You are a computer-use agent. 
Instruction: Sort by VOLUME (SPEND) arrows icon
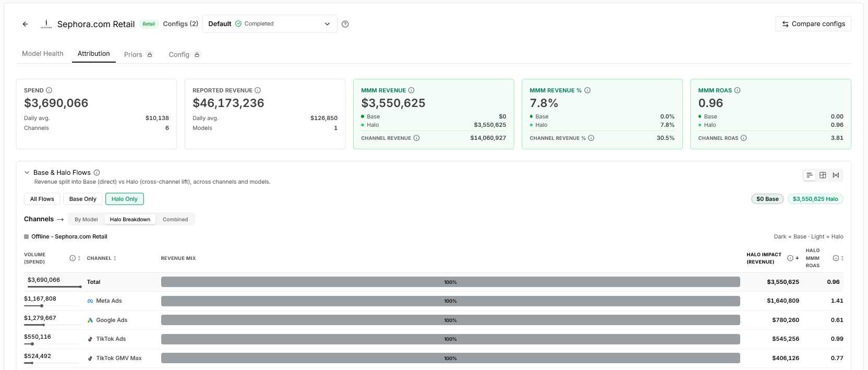(x=79, y=258)
